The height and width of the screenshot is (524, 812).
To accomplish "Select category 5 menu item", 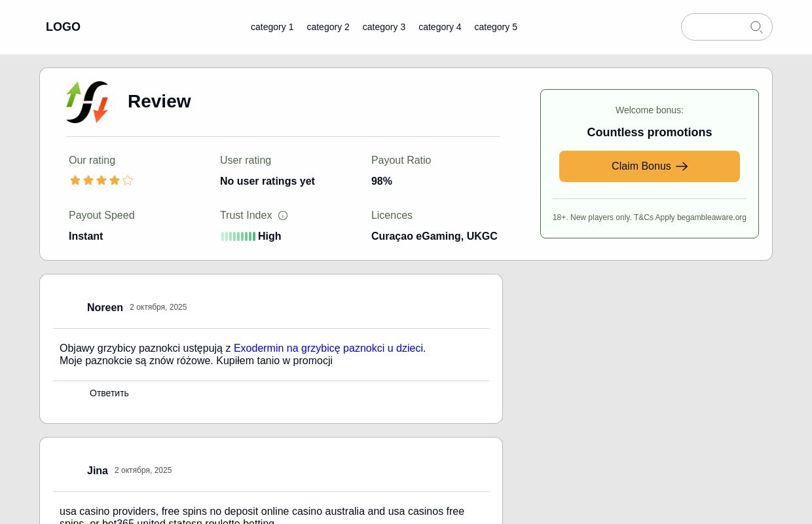I will pyautogui.click(x=496, y=27).
